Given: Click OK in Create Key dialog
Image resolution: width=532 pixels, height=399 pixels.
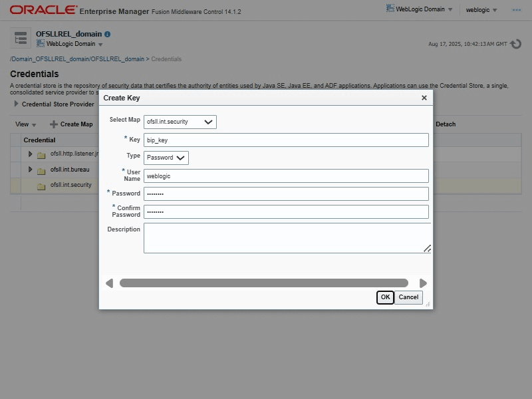Looking at the screenshot, I should coord(385,297).
